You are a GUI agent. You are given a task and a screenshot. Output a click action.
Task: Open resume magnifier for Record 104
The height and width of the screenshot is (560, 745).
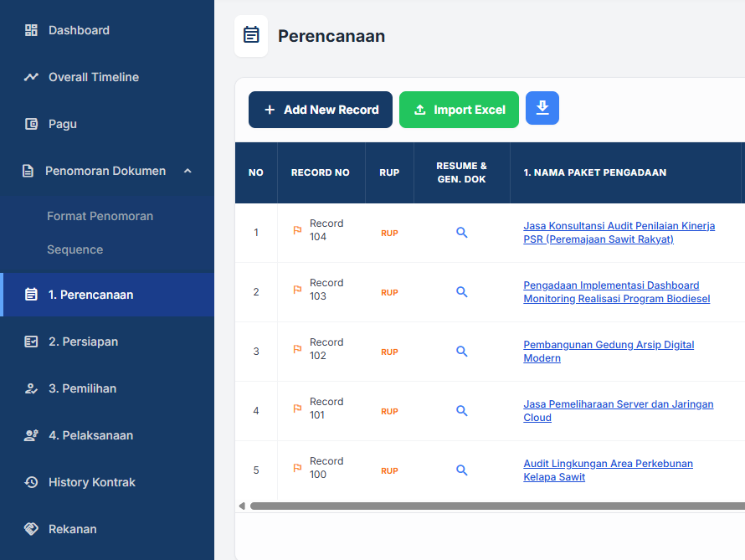[x=462, y=233]
